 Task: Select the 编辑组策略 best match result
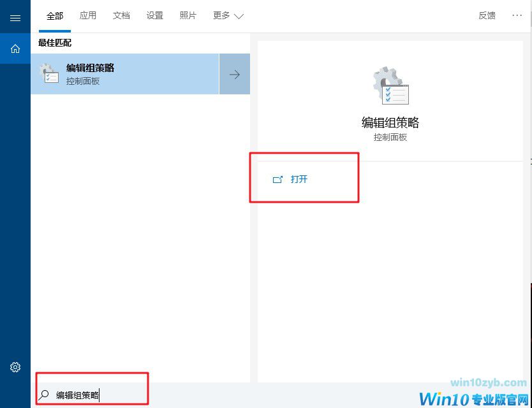[x=125, y=74]
